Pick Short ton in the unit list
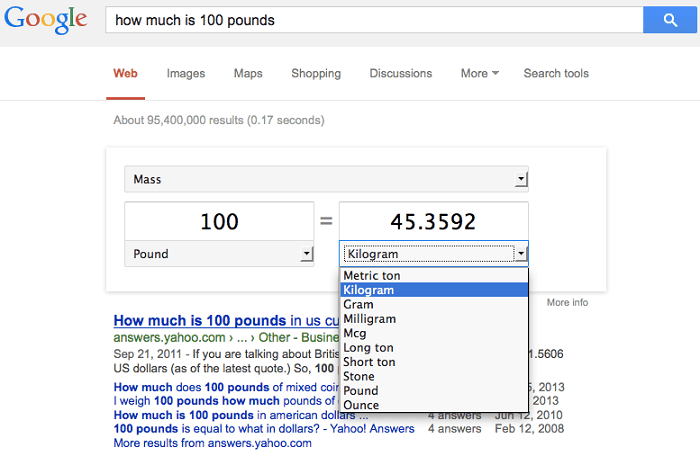The height and width of the screenshot is (456, 700). [434, 362]
